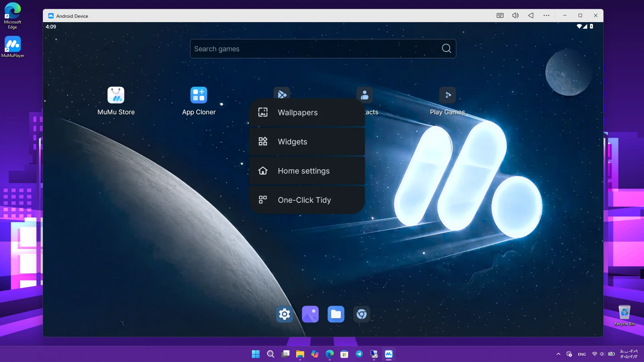Open Telegram from the taskbar
Image resolution: width=644 pixels, height=362 pixels.
click(359, 354)
